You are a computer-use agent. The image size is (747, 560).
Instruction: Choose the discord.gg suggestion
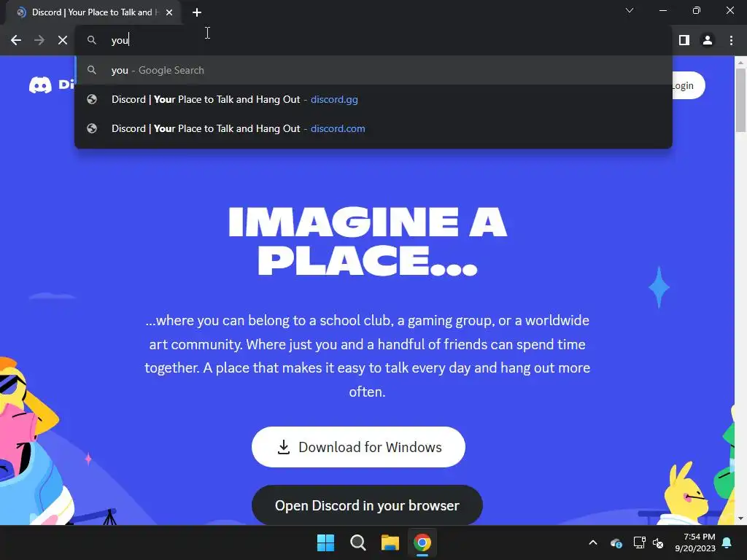point(373,99)
